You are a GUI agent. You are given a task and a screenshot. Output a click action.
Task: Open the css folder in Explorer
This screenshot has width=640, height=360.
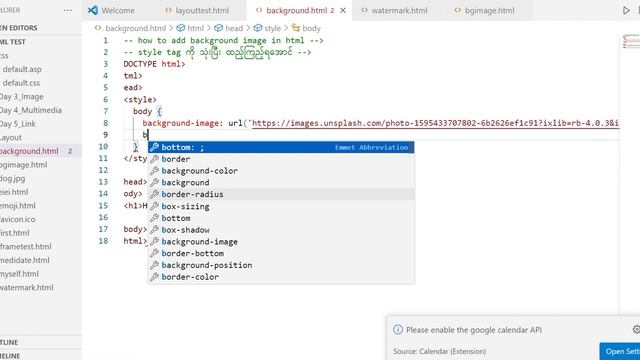point(41,56)
